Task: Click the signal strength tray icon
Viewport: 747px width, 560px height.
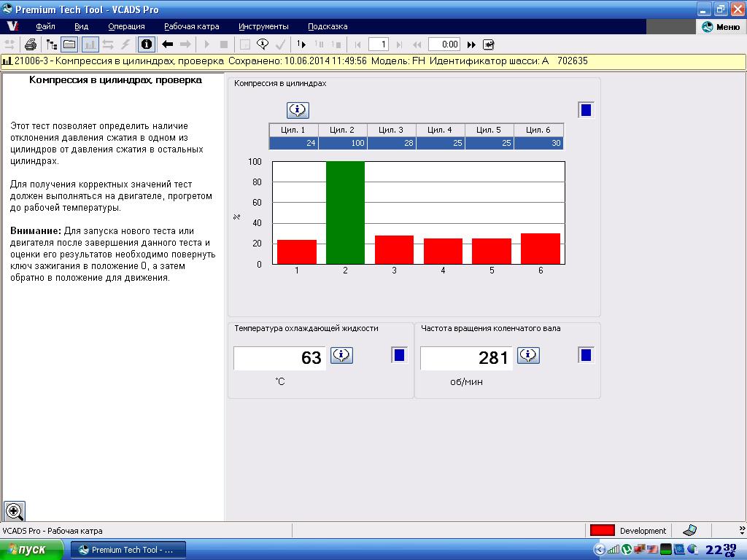Action: point(614,550)
